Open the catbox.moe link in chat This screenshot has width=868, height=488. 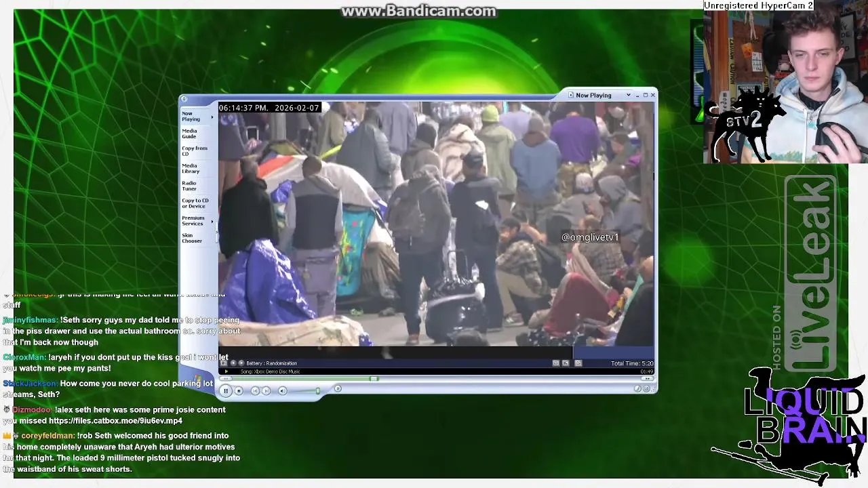click(x=115, y=421)
